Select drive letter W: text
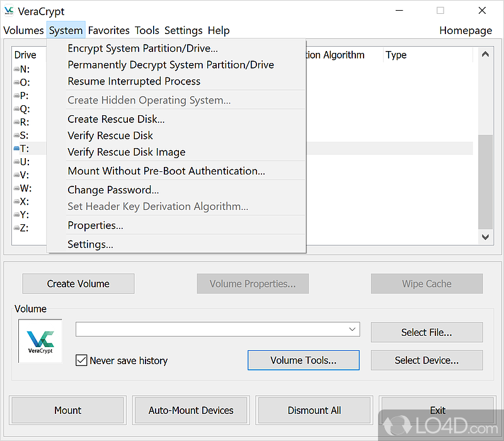The width and height of the screenshot is (504, 441). (x=26, y=188)
